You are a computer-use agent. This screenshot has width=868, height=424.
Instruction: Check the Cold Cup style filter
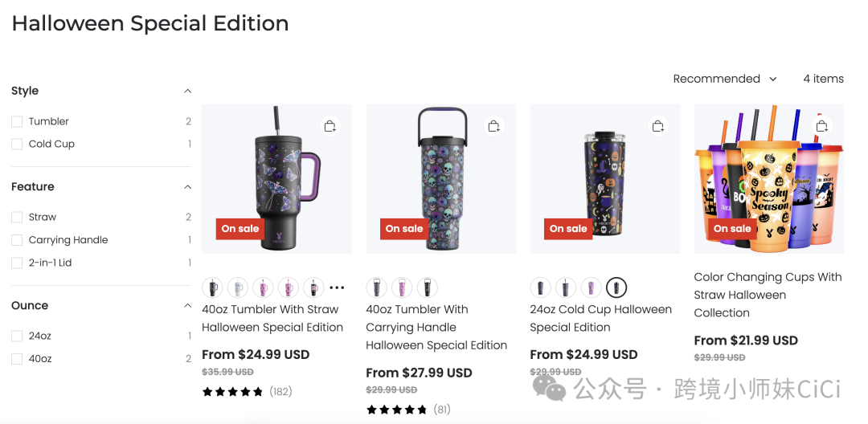[17, 145]
